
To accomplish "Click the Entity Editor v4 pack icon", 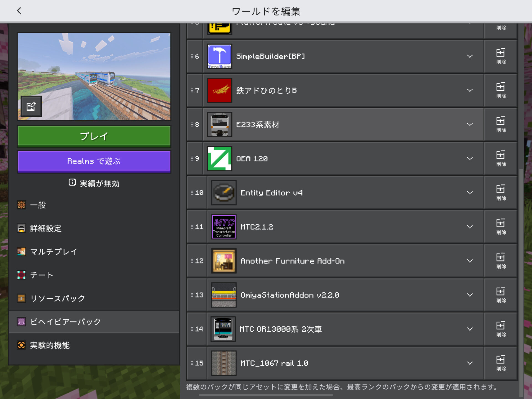I will 224,193.
